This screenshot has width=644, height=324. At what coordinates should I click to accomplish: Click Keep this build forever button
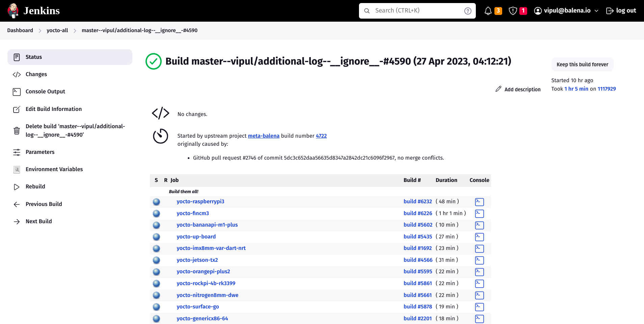582,65
